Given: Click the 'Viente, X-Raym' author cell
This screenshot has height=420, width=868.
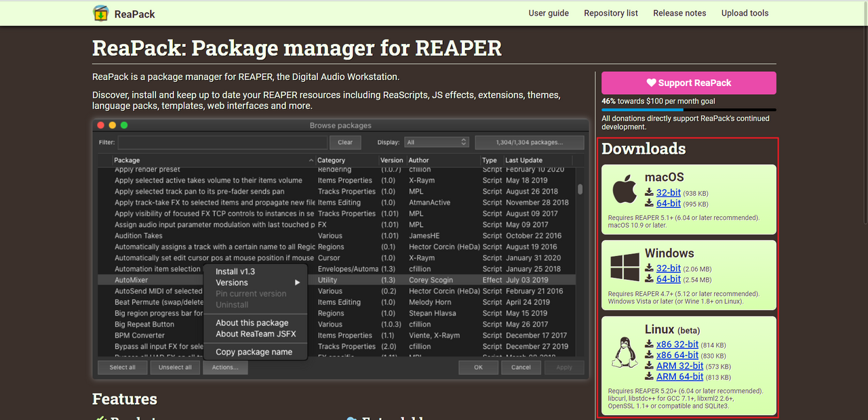Looking at the screenshot, I should [434, 335].
